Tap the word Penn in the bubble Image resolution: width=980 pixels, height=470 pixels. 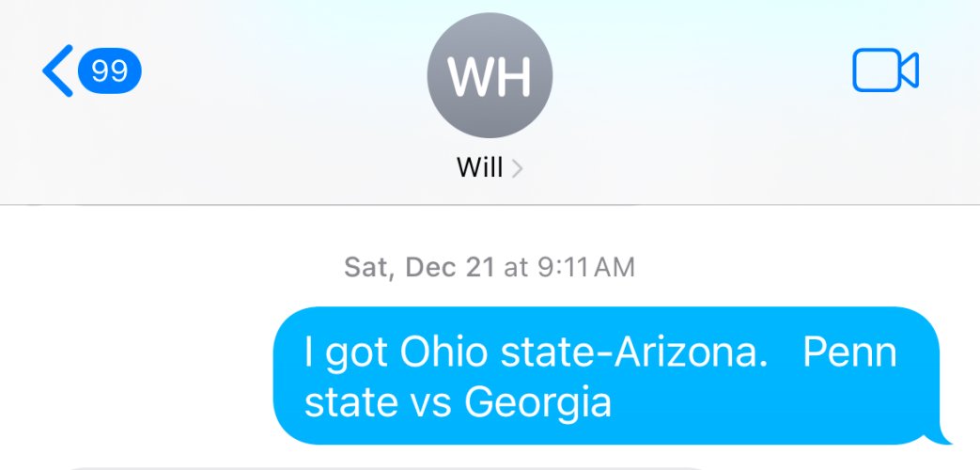tap(850, 352)
